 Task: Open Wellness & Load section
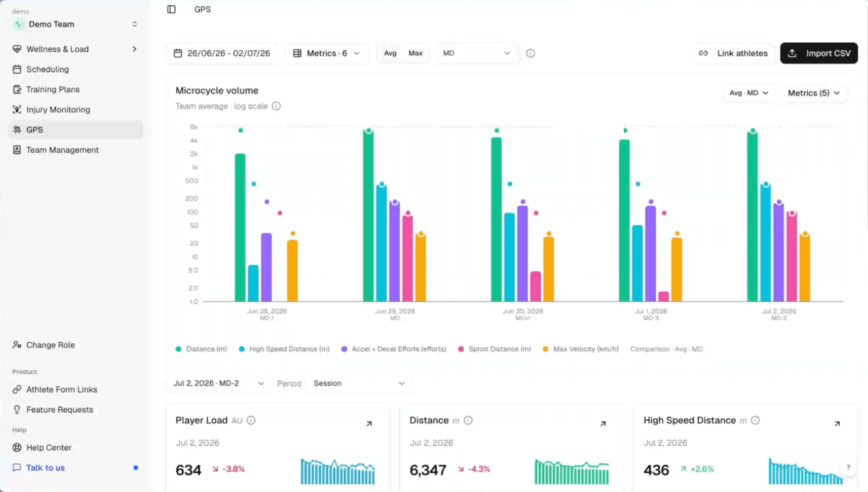75,49
